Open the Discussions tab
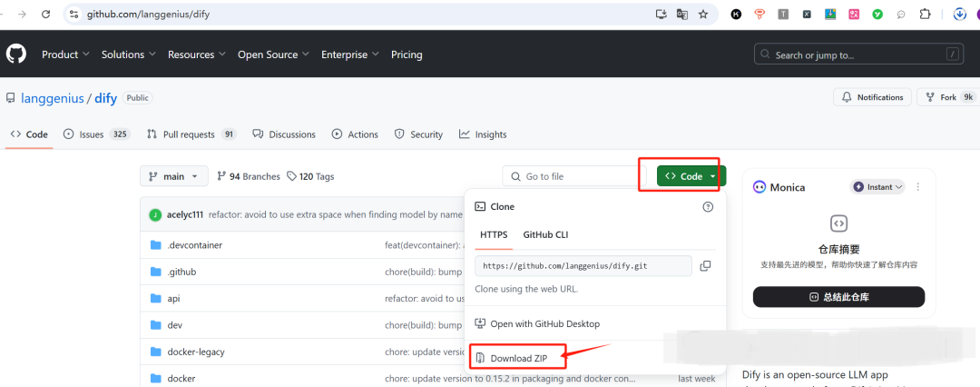Image resolution: width=980 pixels, height=387 pixels. tap(284, 134)
